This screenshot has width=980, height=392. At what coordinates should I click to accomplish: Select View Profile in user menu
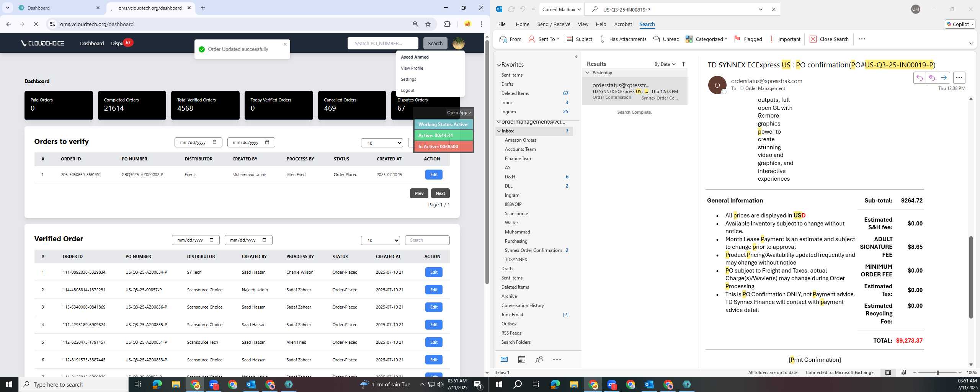[412, 68]
